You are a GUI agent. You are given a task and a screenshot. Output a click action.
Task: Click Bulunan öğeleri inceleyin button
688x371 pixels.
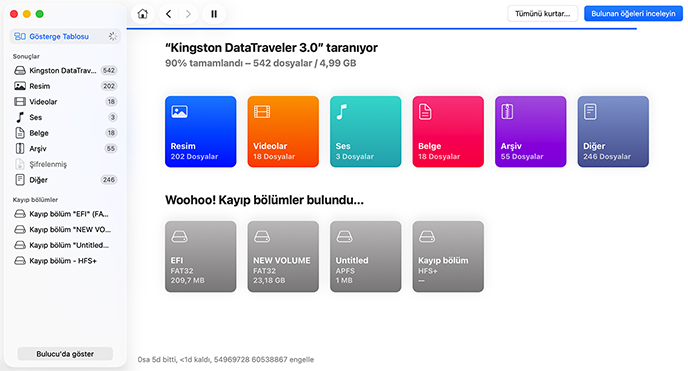(633, 14)
